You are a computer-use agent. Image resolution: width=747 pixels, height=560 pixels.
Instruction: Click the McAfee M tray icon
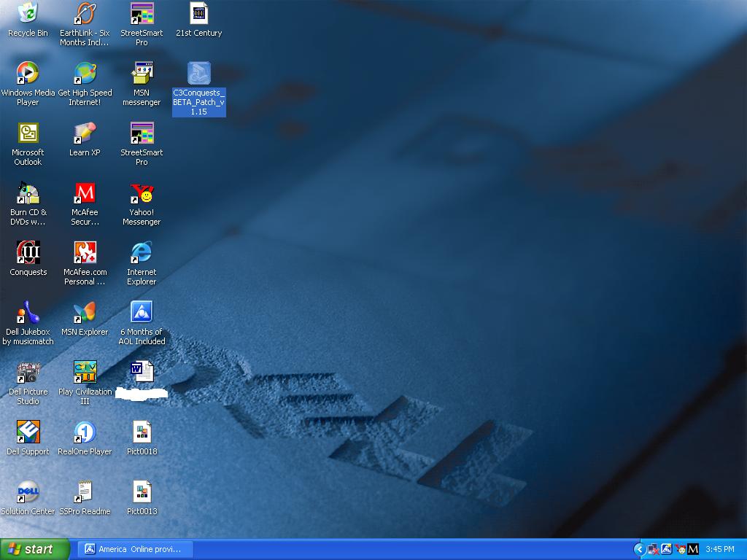(x=693, y=549)
